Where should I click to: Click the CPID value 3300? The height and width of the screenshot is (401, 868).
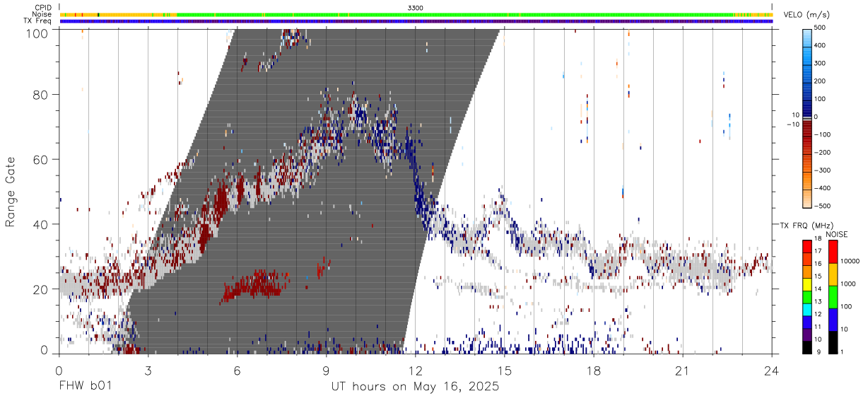(416, 8)
